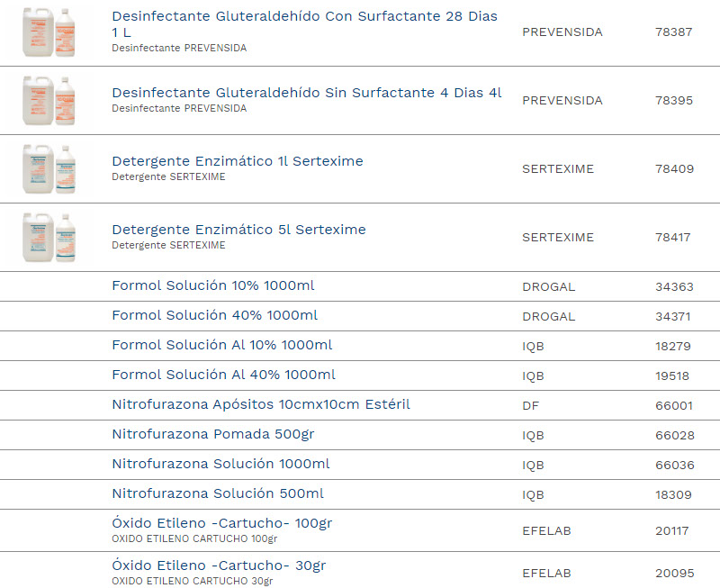Viewport: 720px width, 588px height.
Task: Open Formol Solución Al 40% 1000ml
Action: [x=223, y=375]
